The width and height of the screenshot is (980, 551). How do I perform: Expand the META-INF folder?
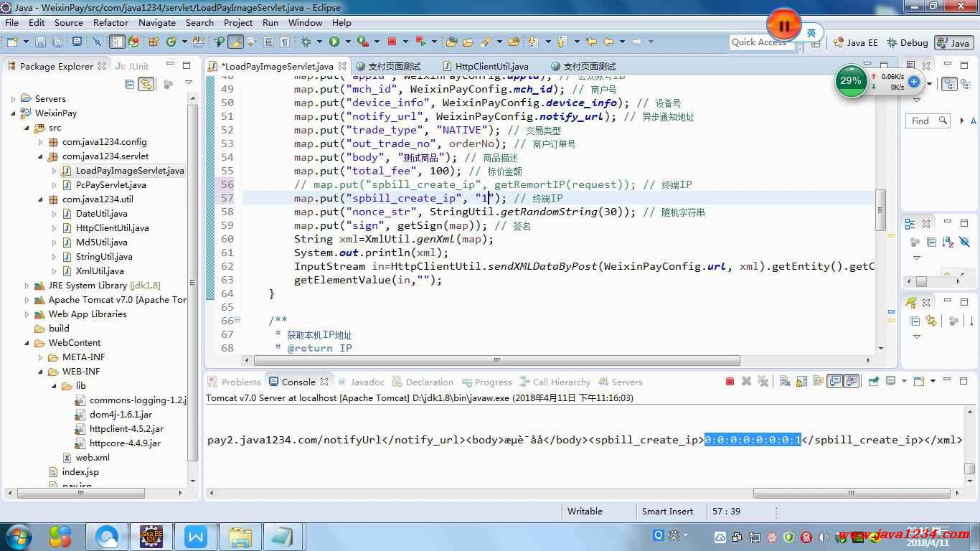tap(41, 357)
